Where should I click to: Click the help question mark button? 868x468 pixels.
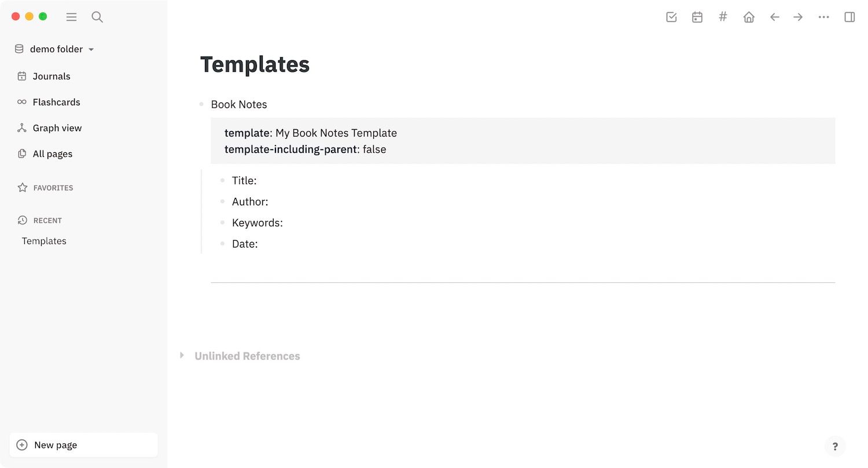coord(835,446)
